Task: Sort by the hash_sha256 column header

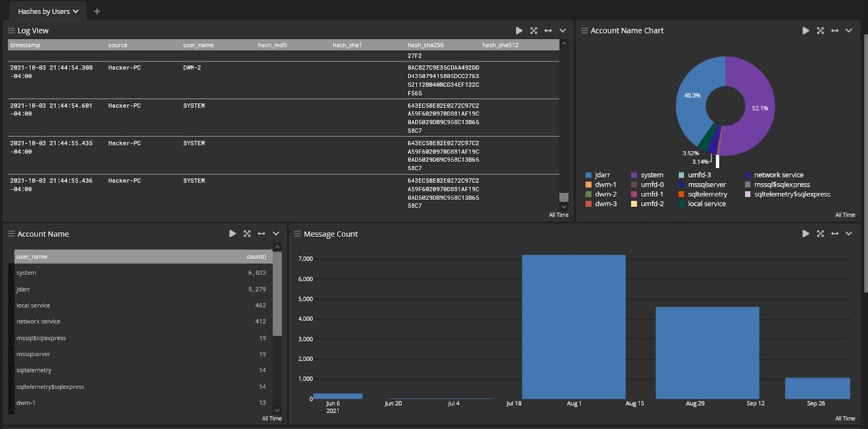Action: tap(425, 45)
